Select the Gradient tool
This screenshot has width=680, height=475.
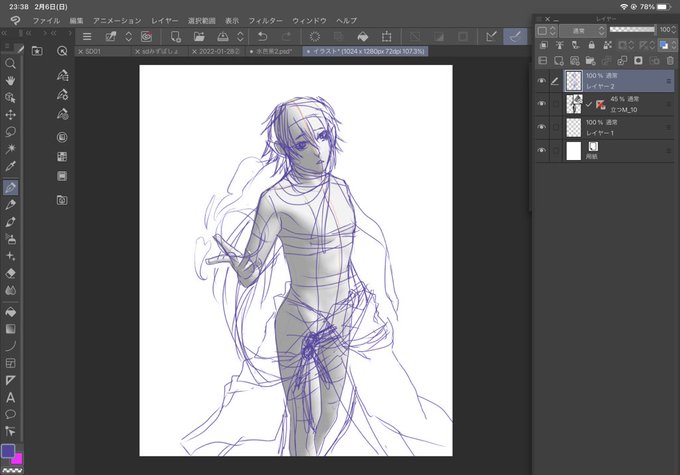point(10,329)
